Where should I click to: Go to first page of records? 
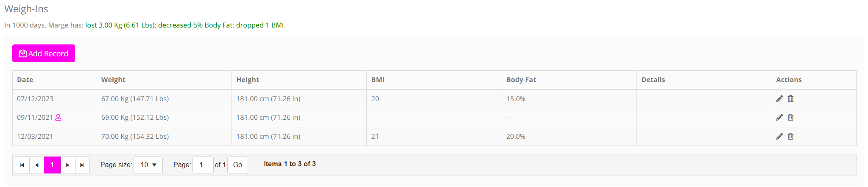click(x=22, y=165)
